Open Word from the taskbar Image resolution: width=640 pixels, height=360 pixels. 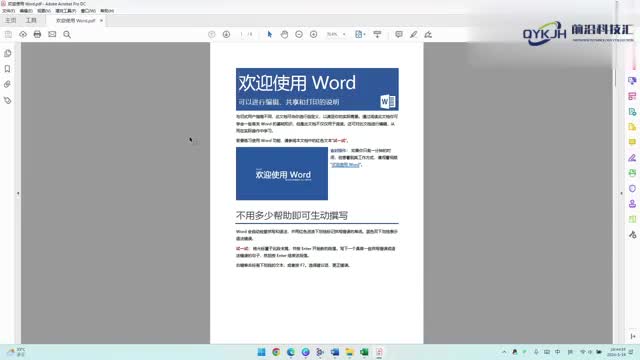[335, 352]
